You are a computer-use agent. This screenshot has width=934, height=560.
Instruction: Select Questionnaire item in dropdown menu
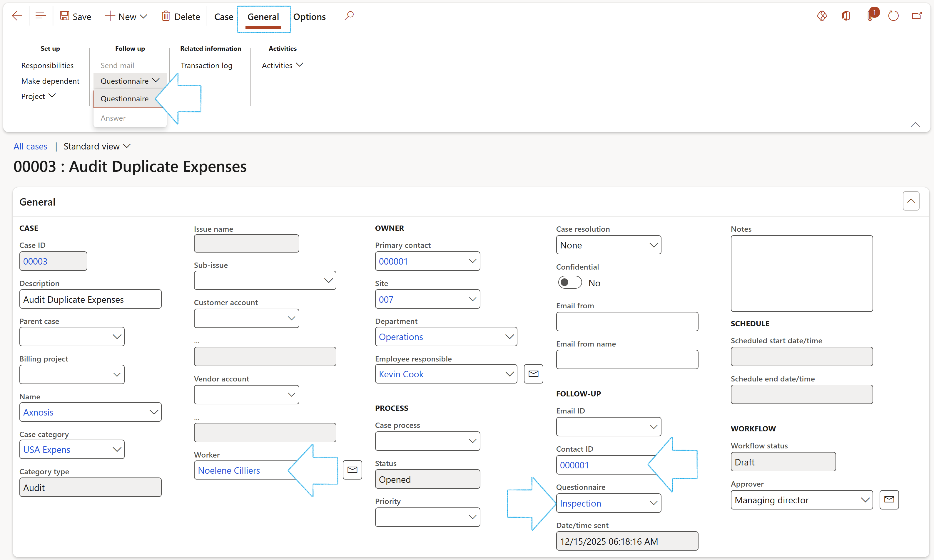click(124, 99)
